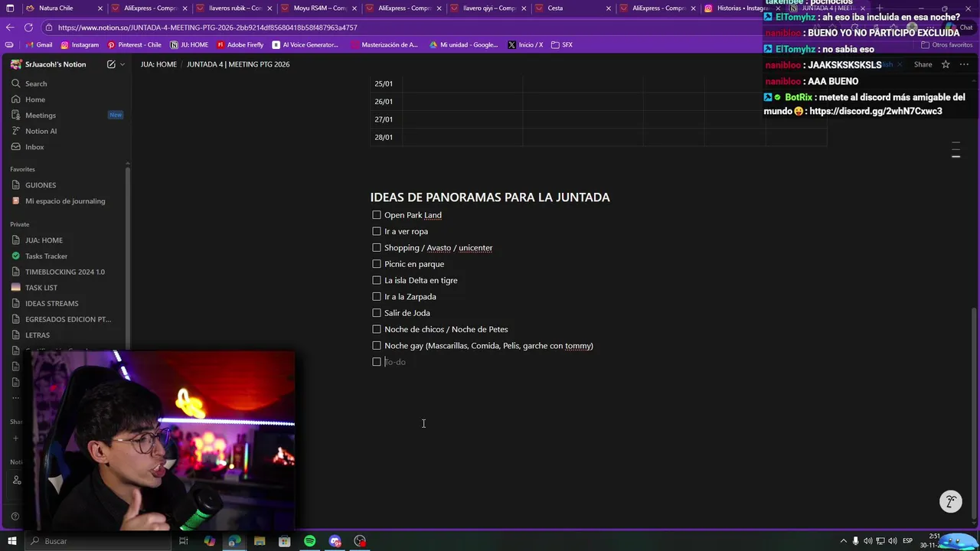Screen dimensions: 980x551
Task: Click the browser address bar URL
Action: tap(207, 28)
